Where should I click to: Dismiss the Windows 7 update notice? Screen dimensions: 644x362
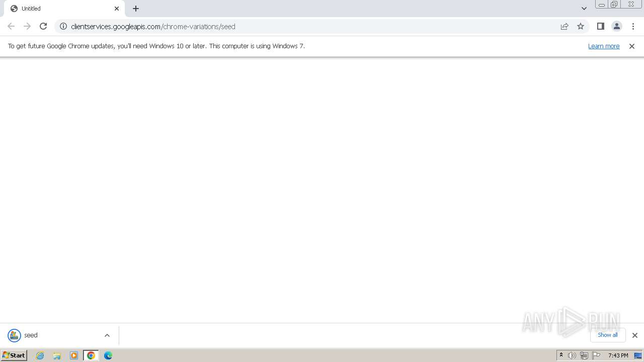632,46
